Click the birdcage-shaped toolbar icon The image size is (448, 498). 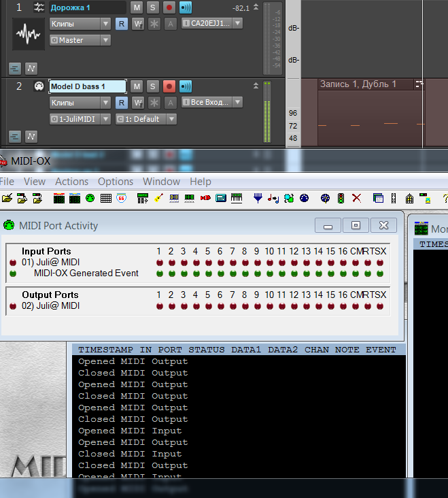[x=409, y=198]
